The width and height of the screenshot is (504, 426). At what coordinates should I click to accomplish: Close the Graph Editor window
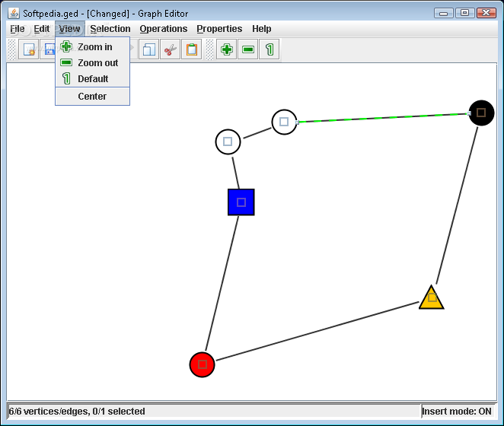pos(486,13)
